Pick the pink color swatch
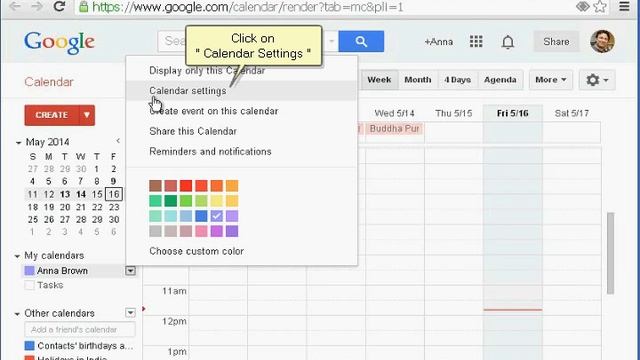 tap(201, 231)
